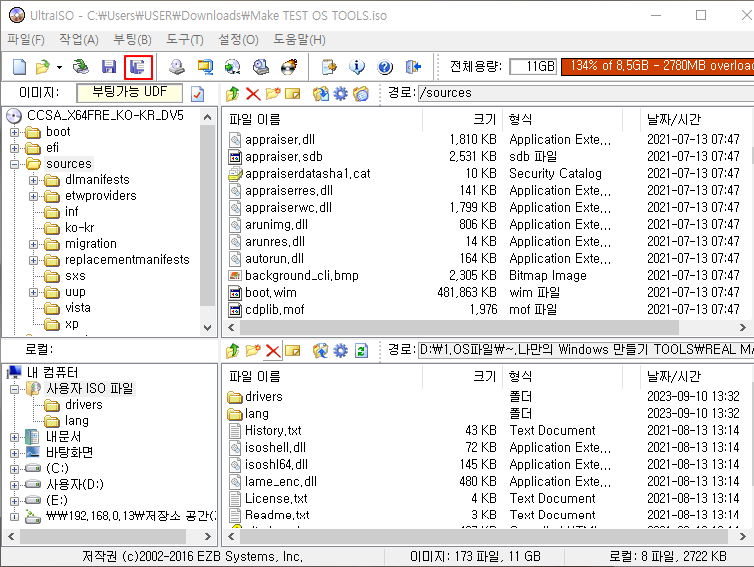Viewport: 754px width, 567px height.
Task: Click the /sources path field
Action: (586, 93)
